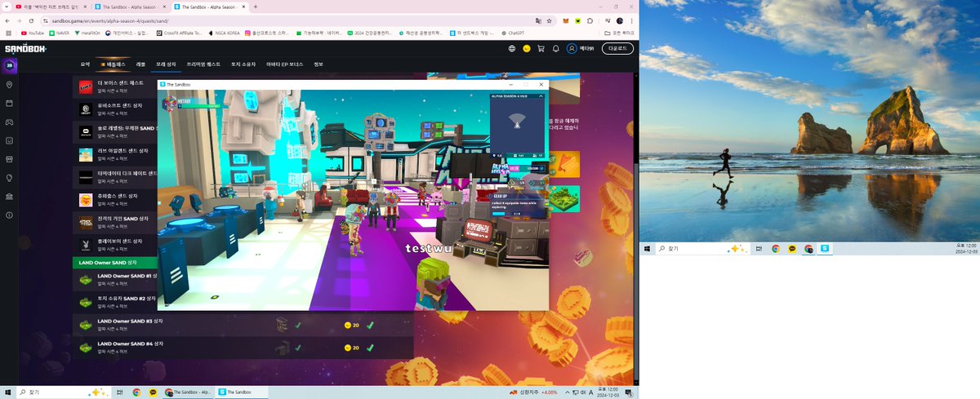Screen dimensions: 980x399
Task: Open the avatar face icon in sidebar
Action: [9, 140]
